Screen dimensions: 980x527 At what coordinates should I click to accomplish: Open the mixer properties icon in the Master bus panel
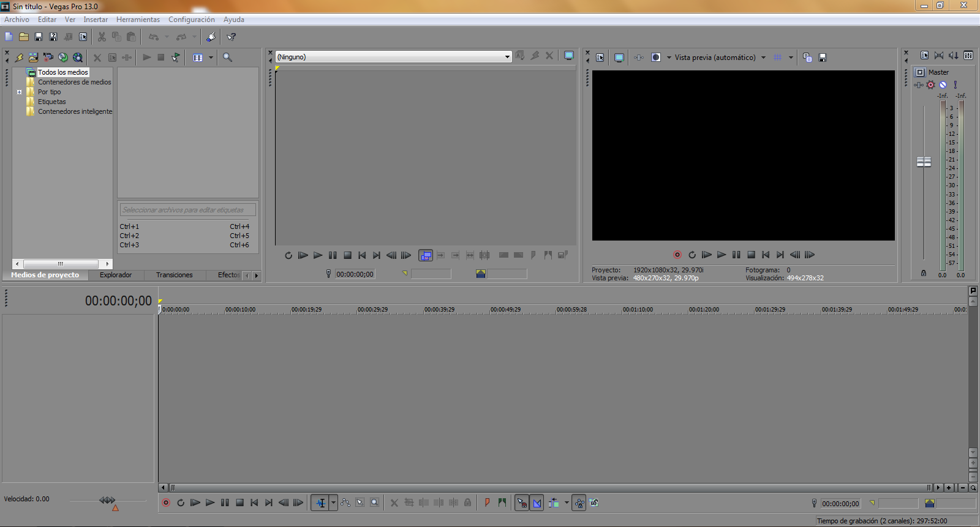point(924,56)
